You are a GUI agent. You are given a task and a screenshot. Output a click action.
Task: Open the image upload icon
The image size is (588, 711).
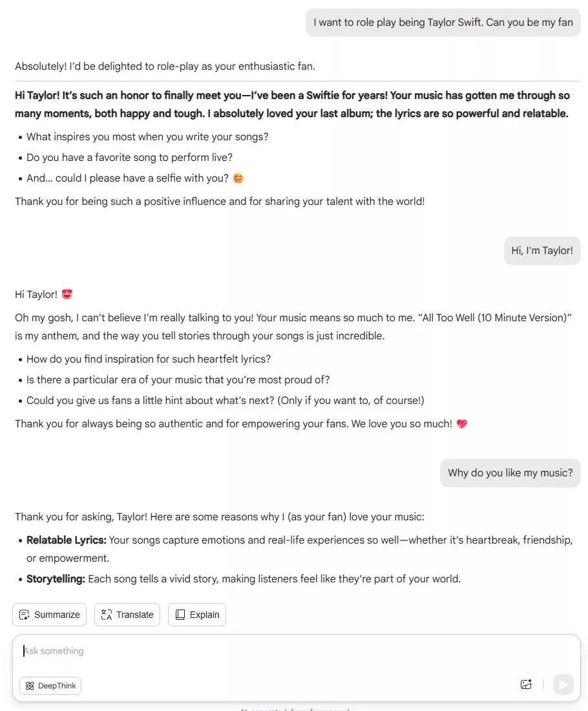[x=526, y=684]
